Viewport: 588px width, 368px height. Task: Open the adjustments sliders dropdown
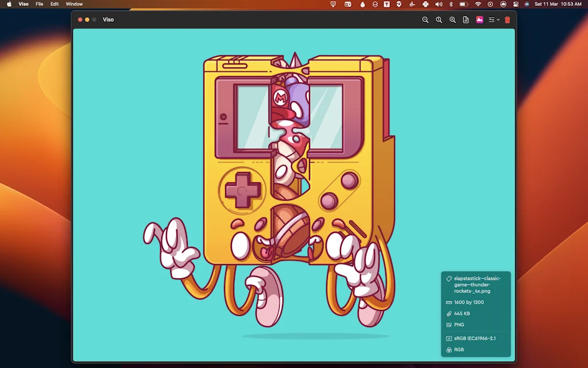[493, 20]
